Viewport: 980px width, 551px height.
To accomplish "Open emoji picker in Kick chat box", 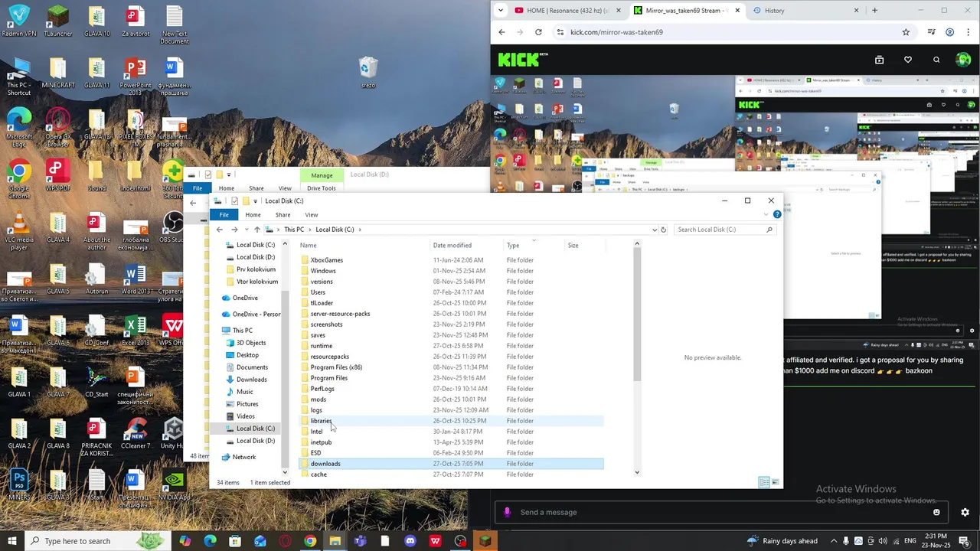I will point(936,513).
